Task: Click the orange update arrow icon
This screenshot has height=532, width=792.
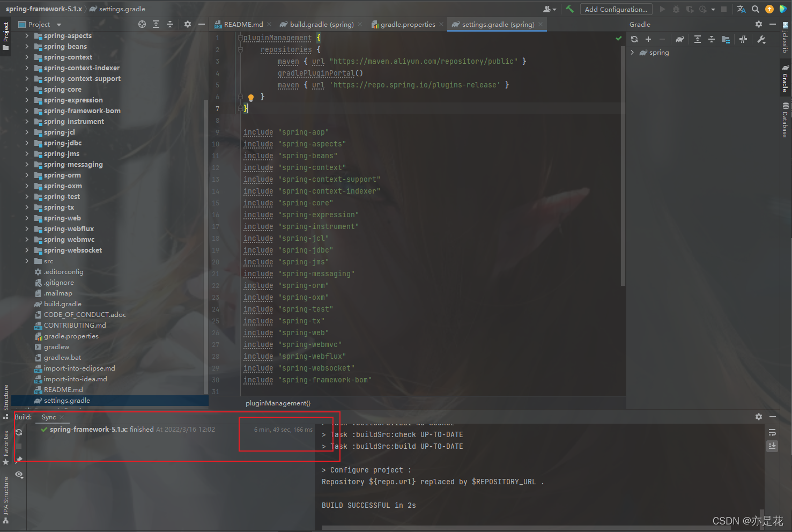Action: pos(769,9)
